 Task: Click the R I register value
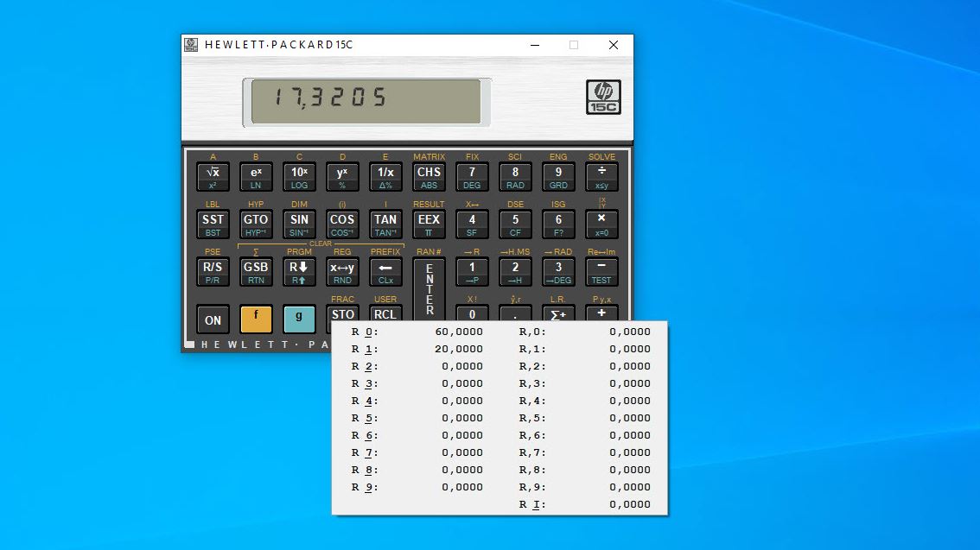pos(630,504)
